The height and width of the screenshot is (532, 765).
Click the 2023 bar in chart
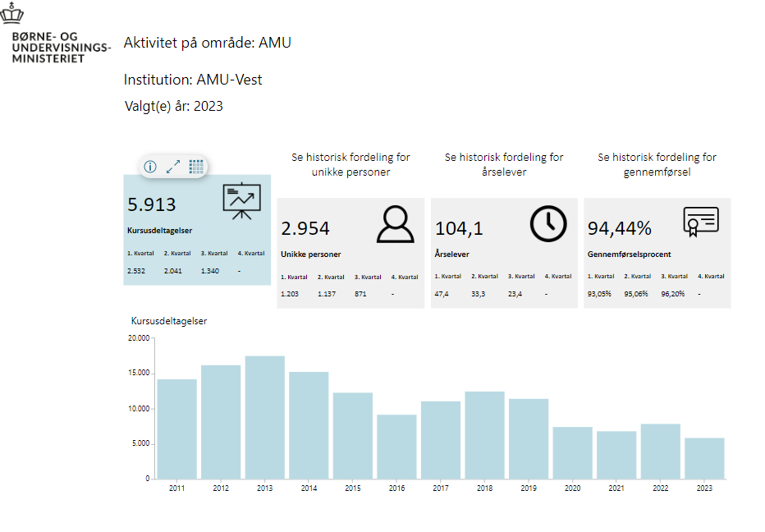pyautogui.click(x=704, y=458)
